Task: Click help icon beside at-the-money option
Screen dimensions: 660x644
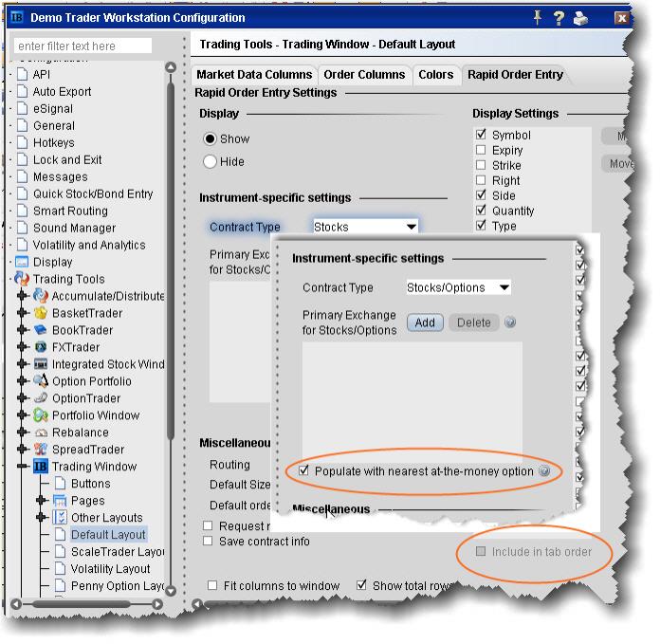Action: [544, 470]
